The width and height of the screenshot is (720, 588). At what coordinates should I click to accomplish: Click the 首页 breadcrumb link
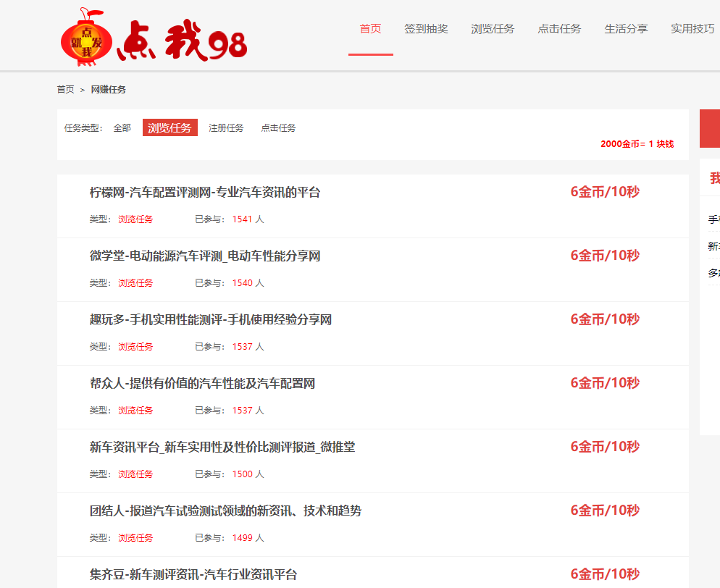coord(66,90)
